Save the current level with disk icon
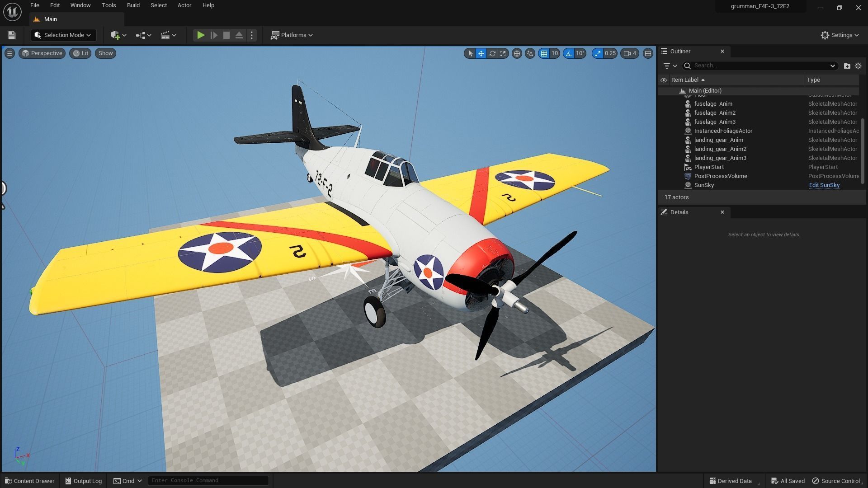 tap(12, 35)
